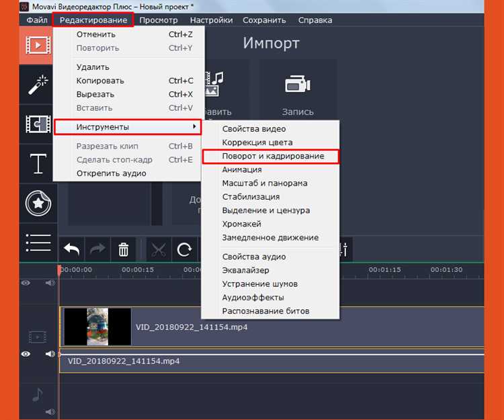Screen dimensions: 504x420
Task: Click the 00:00:15 mark on the ruler
Action: 138,269
